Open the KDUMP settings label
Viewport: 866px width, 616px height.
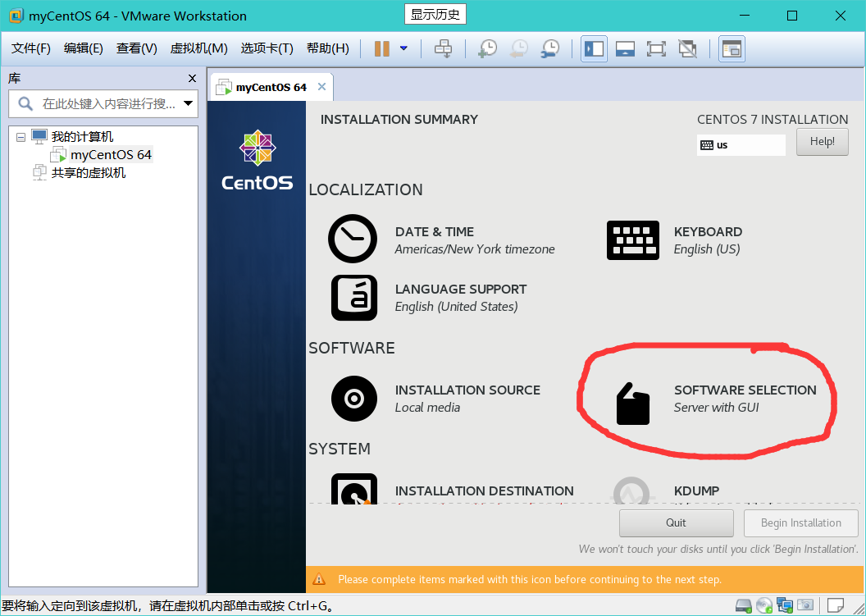point(696,491)
